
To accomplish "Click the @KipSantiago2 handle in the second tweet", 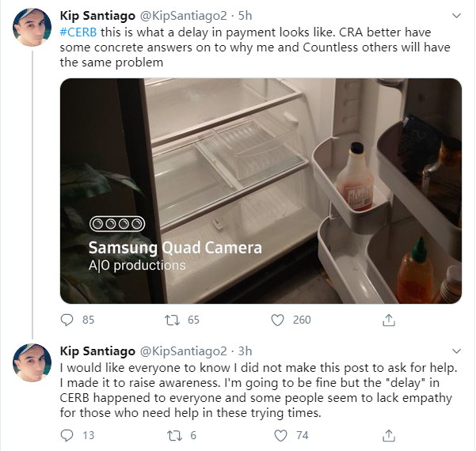I will click(183, 351).
